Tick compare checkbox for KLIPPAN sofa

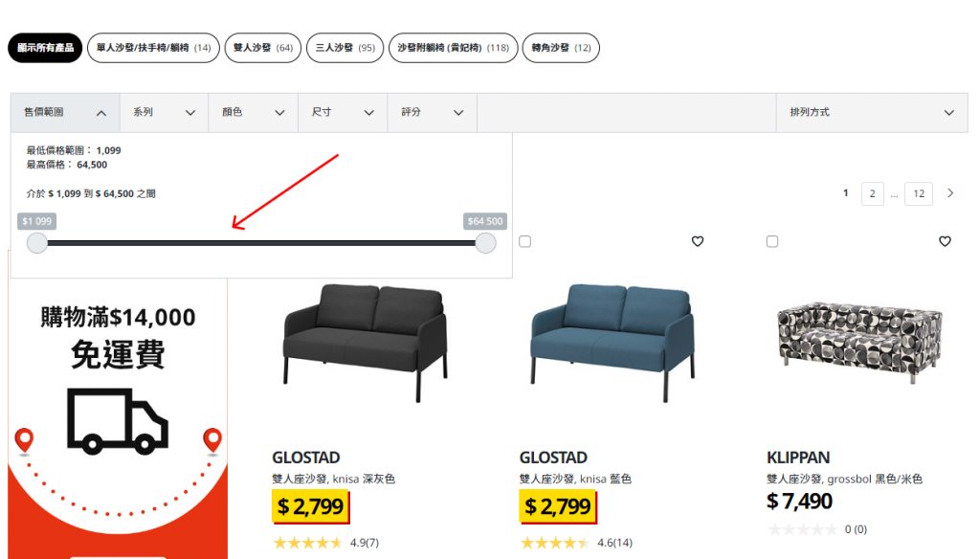[x=772, y=241]
